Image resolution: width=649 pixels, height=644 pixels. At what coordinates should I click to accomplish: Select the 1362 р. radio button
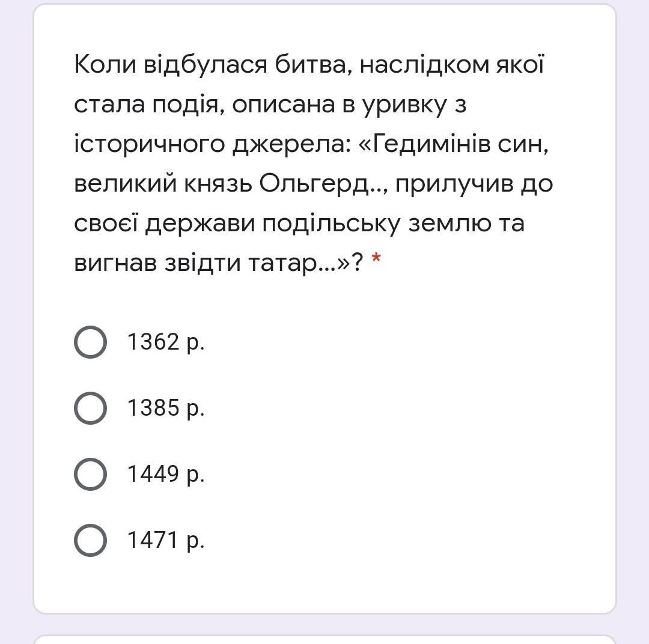coord(90,342)
